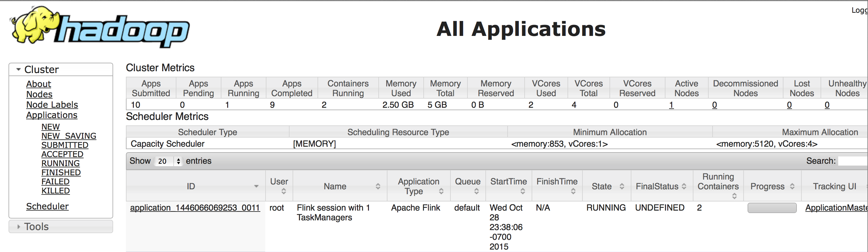Open the Scheduler page link
The width and height of the screenshot is (868, 252).
pos(47,206)
